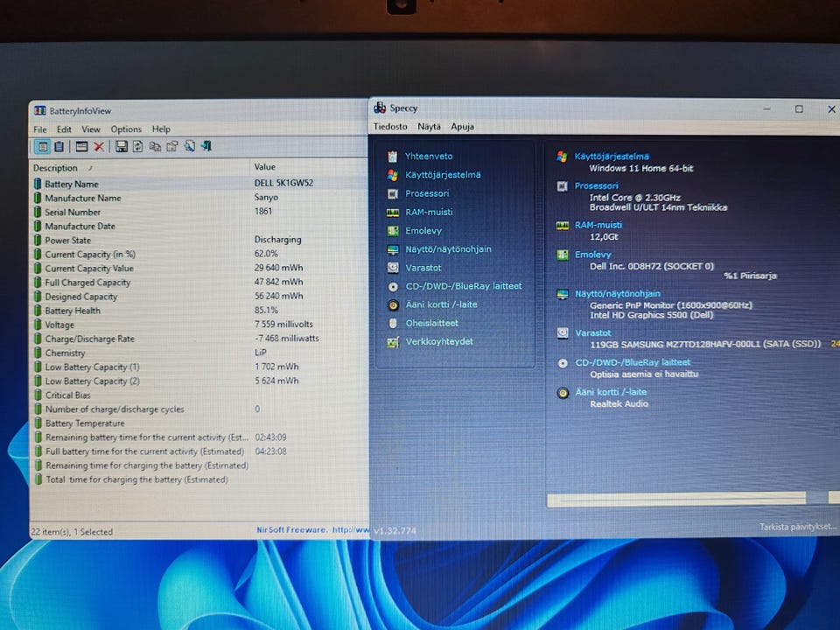Click the Varastot hard drive sidebar icon
The width and height of the screenshot is (840, 630).
(x=393, y=268)
